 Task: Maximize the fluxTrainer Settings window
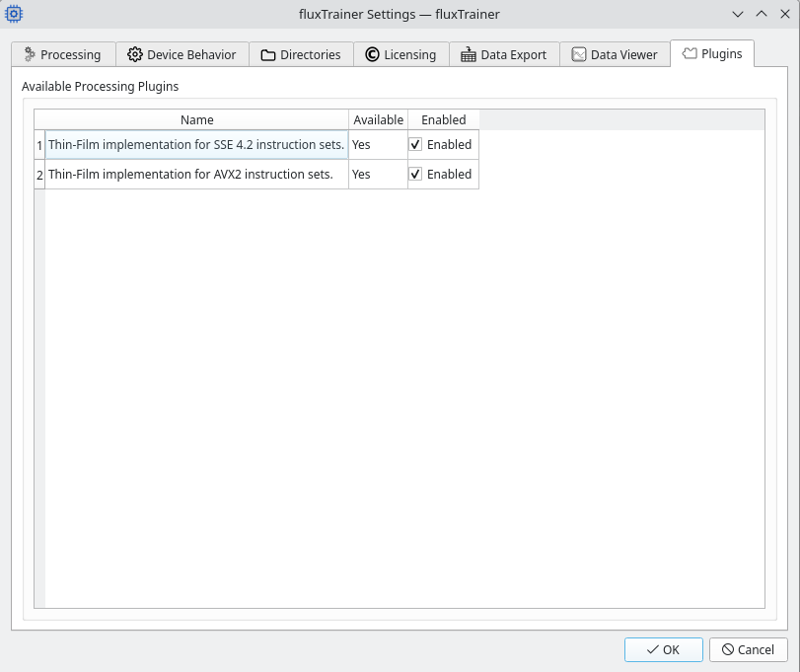[x=762, y=14]
